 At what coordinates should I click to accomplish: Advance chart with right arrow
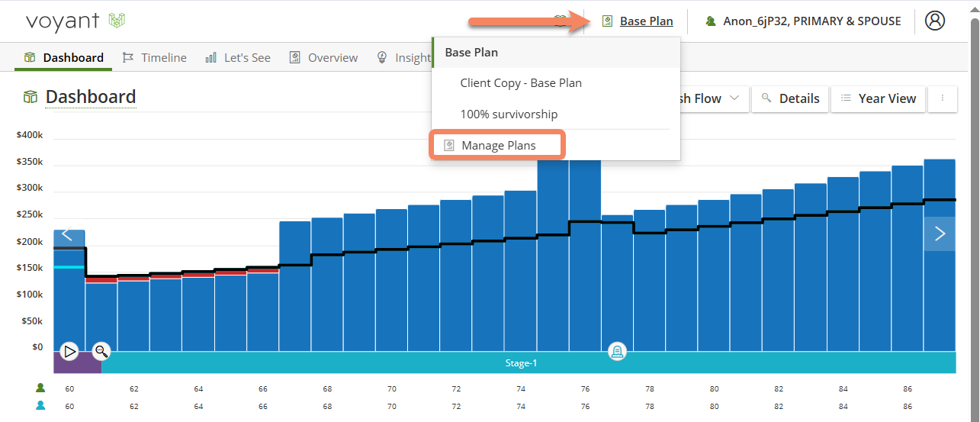[x=940, y=234]
